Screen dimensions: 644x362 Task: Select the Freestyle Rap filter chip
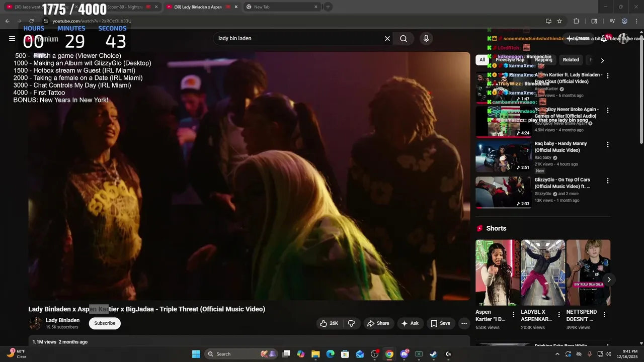(x=510, y=60)
